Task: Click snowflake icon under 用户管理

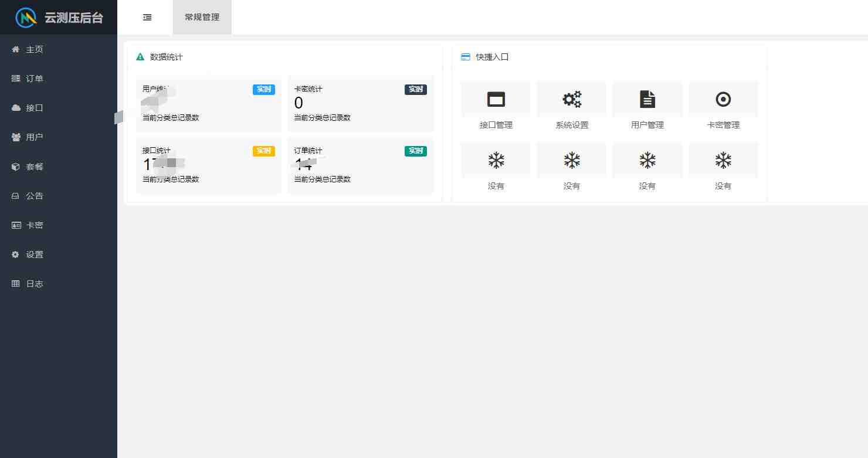Action: 647,160
